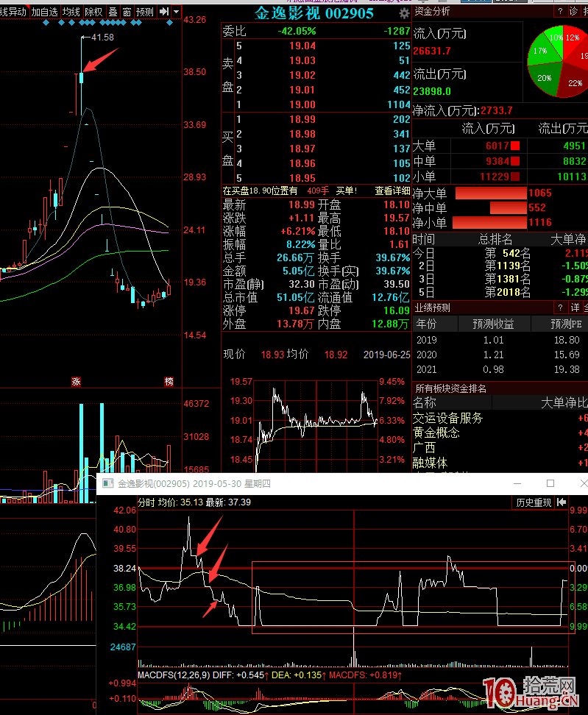Click the 41.58 high price label on K-line
Image resolution: width=588 pixels, height=715 pixels.
click(x=102, y=38)
